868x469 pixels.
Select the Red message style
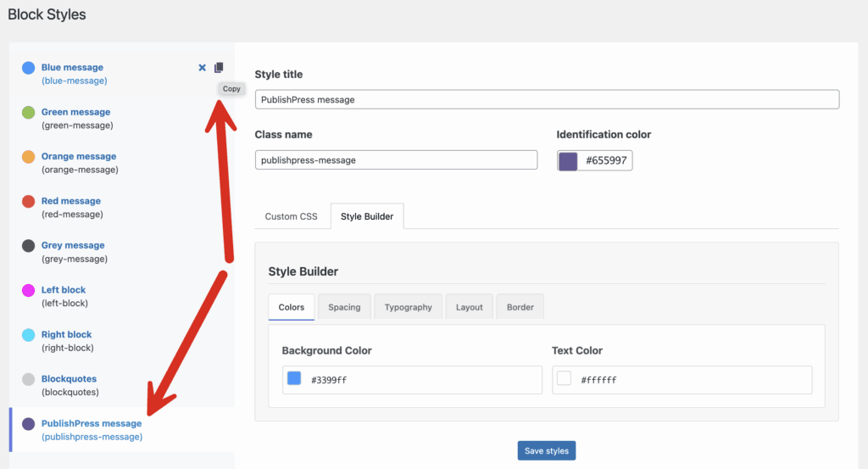[x=71, y=201]
